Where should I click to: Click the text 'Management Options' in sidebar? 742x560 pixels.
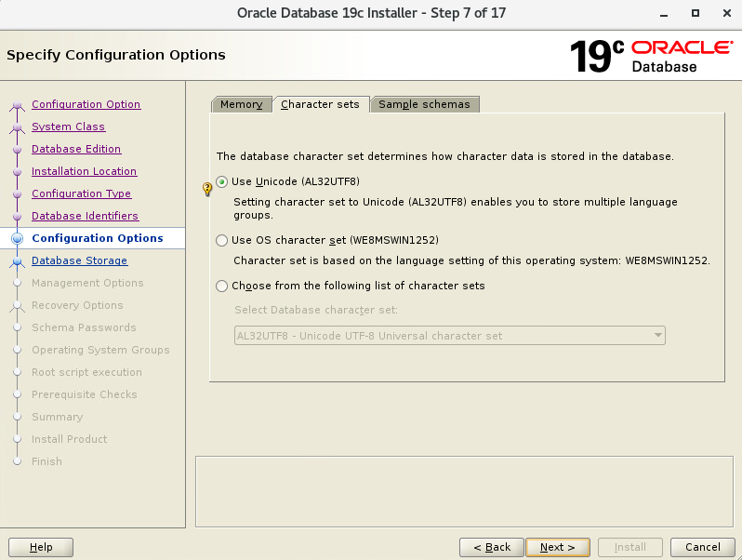point(87,283)
